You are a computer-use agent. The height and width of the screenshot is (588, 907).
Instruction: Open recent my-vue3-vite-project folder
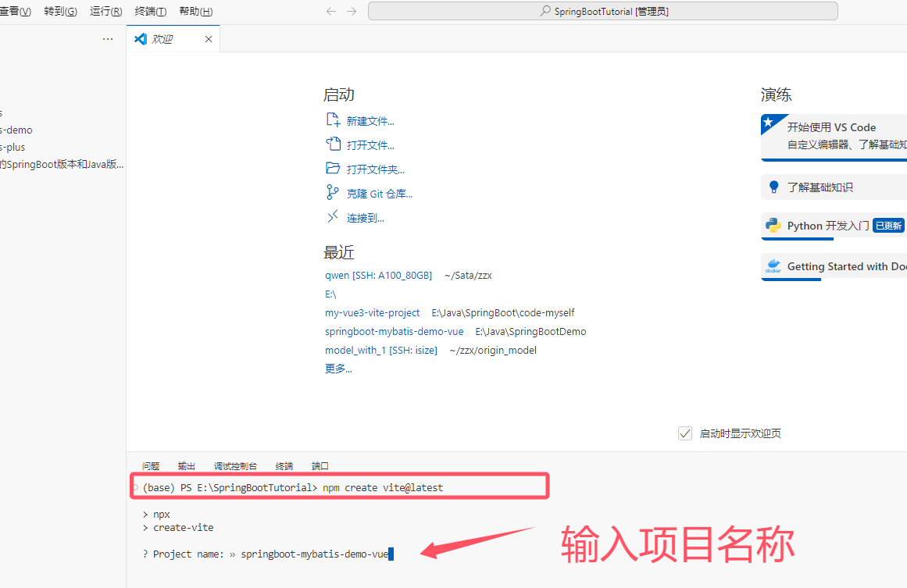coord(372,313)
